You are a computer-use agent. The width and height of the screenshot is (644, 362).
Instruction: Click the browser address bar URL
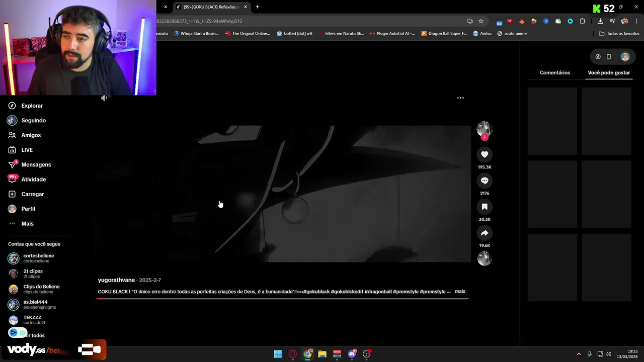[199, 21]
